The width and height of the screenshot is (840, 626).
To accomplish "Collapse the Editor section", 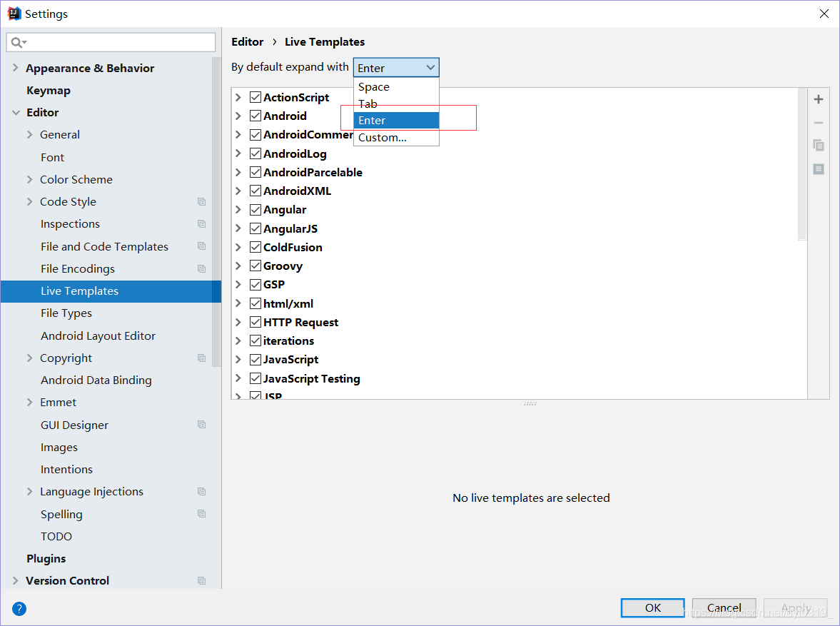I will [x=16, y=113].
